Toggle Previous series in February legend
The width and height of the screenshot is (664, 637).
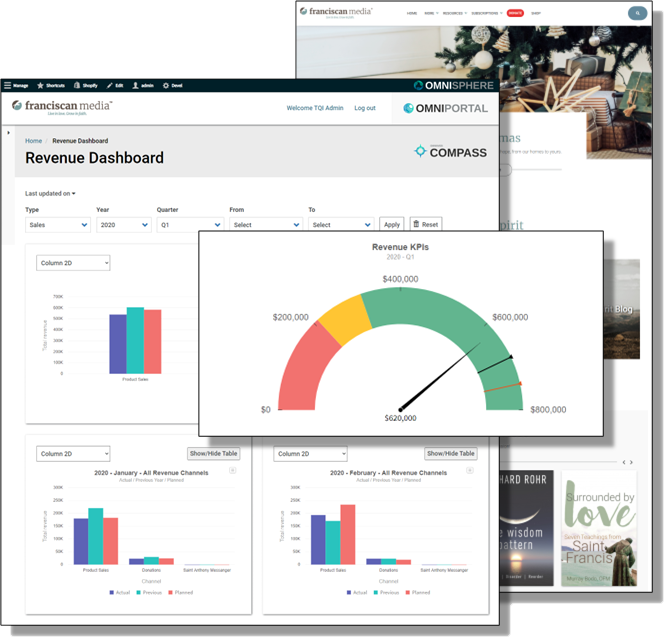[386, 593]
